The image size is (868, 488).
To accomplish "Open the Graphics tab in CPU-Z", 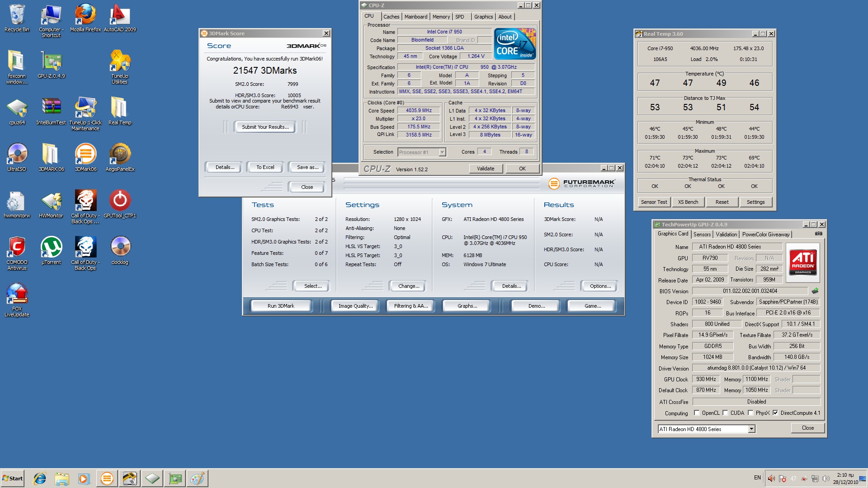I will (x=483, y=17).
